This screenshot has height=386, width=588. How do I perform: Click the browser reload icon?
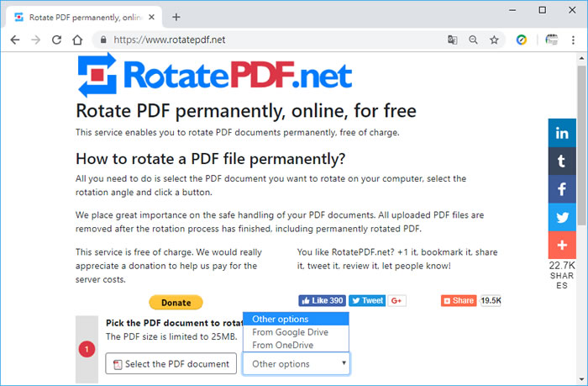56,40
